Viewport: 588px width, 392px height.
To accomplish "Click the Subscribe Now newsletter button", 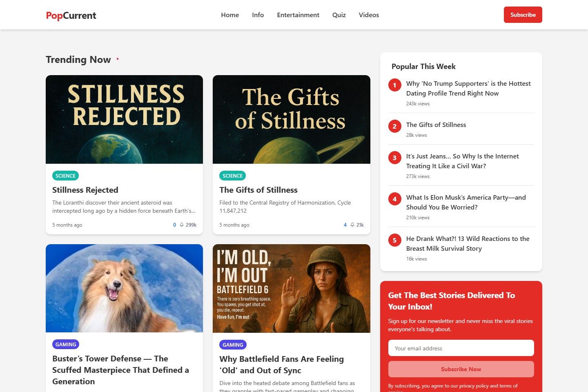I will pos(461,369).
